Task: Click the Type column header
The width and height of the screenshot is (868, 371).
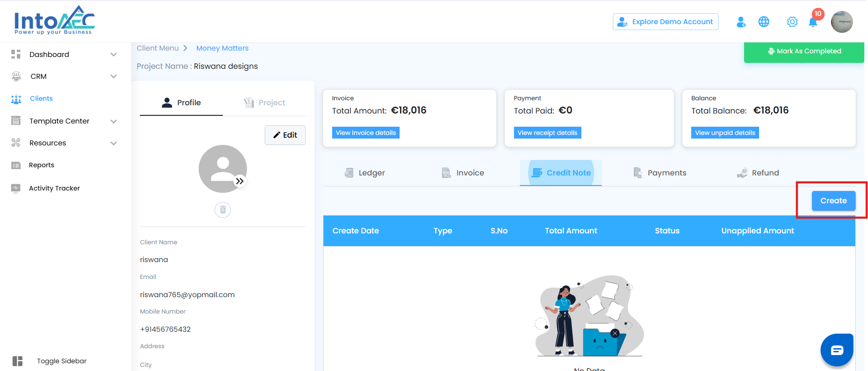Action: (x=443, y=231)
